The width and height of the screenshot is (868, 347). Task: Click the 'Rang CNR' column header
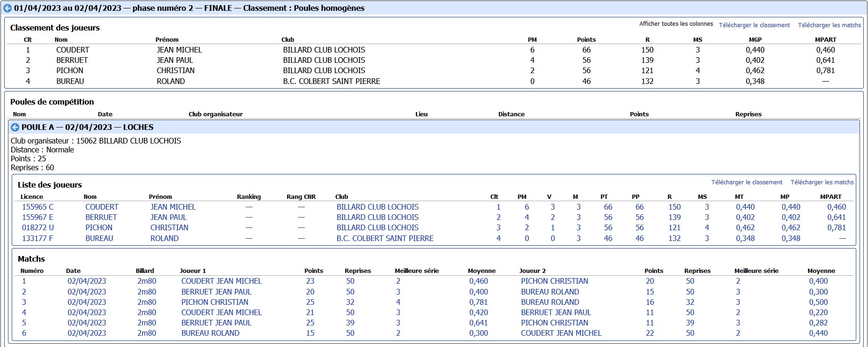tap(301, 197)
